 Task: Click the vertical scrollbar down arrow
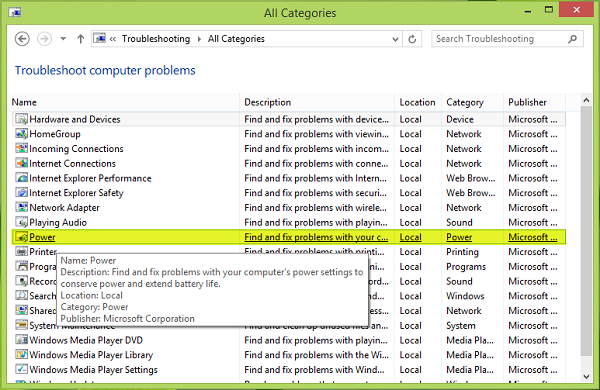[x=586, y=377]
